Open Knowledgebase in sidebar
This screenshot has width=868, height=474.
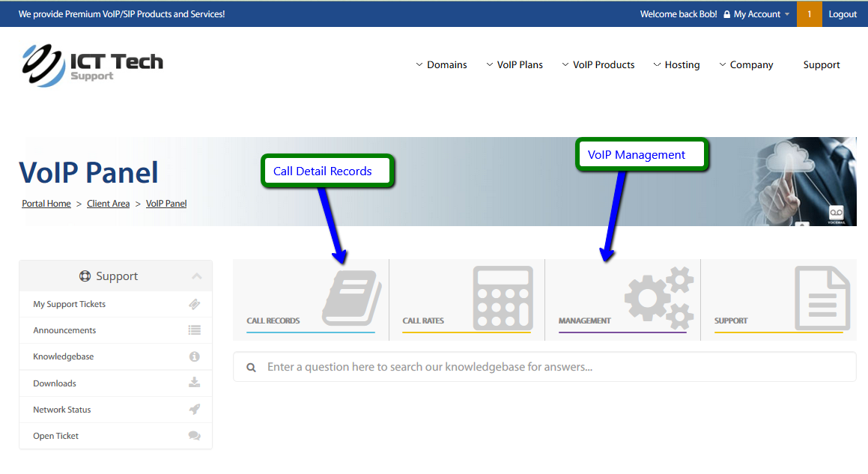point(115,356)
